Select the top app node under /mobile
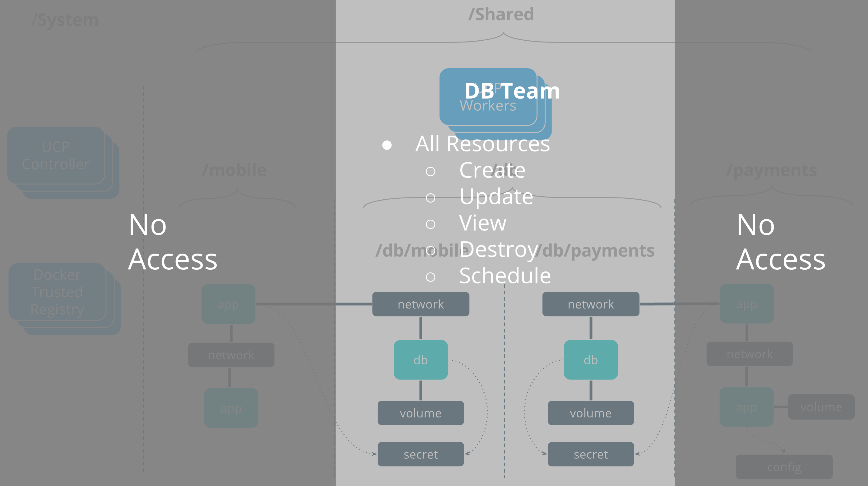868x486 pixels. 228,304
